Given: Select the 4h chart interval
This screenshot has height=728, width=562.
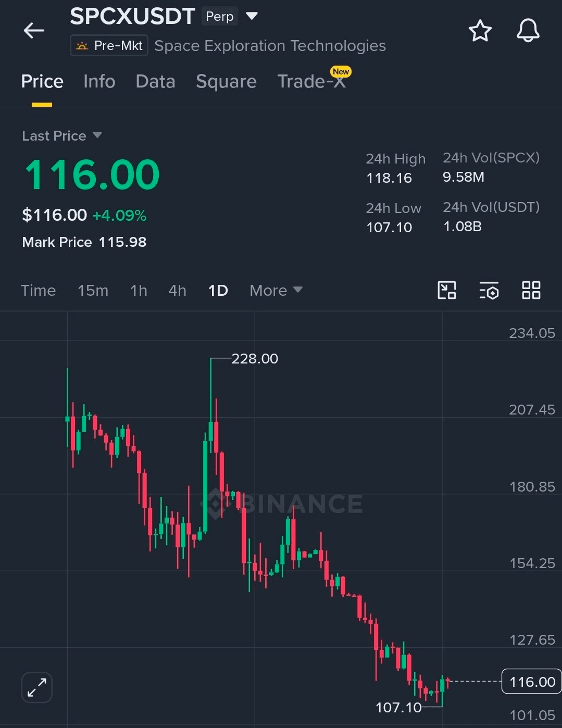Looking at the screenshot, I should tap(177, 290).
